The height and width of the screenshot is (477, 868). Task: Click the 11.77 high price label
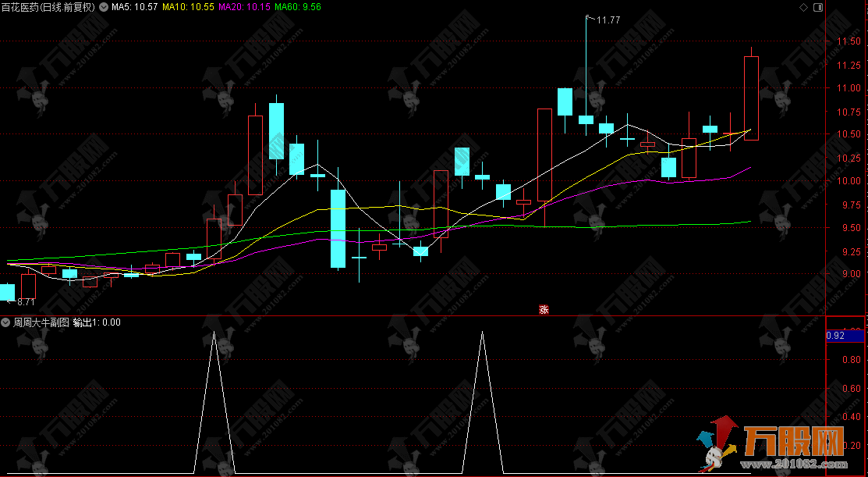point(608,20)
